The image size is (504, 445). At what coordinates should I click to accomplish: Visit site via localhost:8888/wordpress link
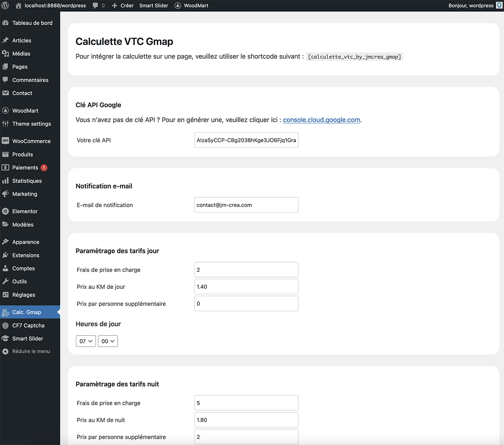pos(55,5)
